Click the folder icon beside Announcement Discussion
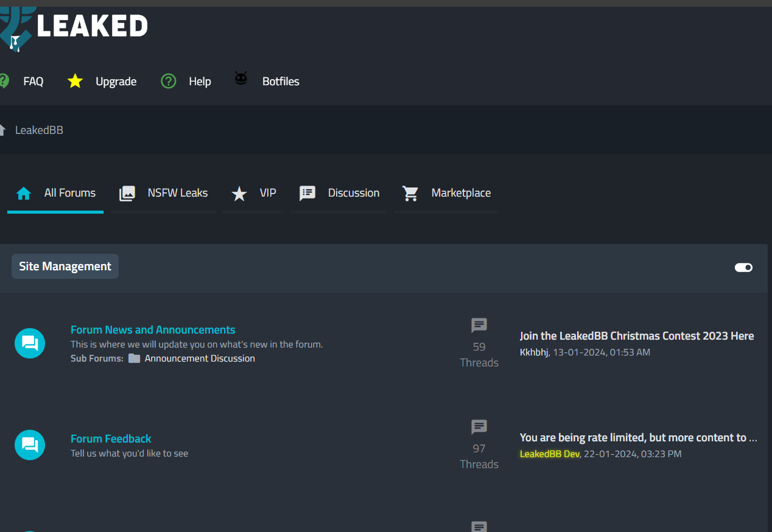The image size is (772, 532). pos(135,359)
